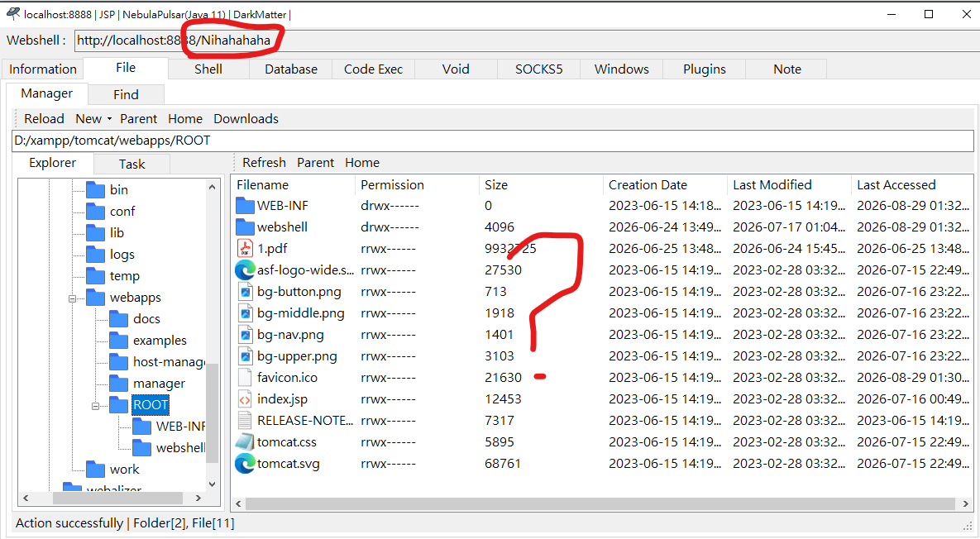Image resolution: width=980 pixels, height=539 pixels.
Task: Click the tomcat.css file icon
Action: click(245, 442)
